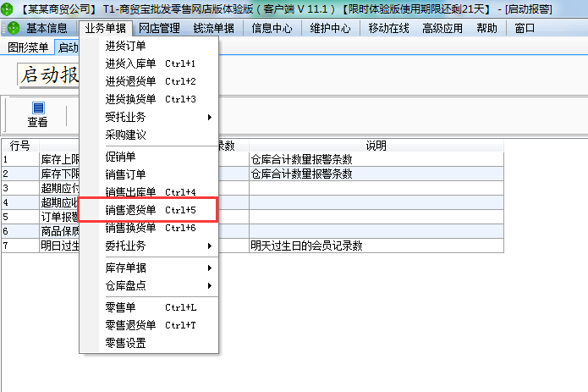The height and width of the screenshot is (392, 588).
Task: Select row 3 超期应付 in the table
Action: point(59,188)
